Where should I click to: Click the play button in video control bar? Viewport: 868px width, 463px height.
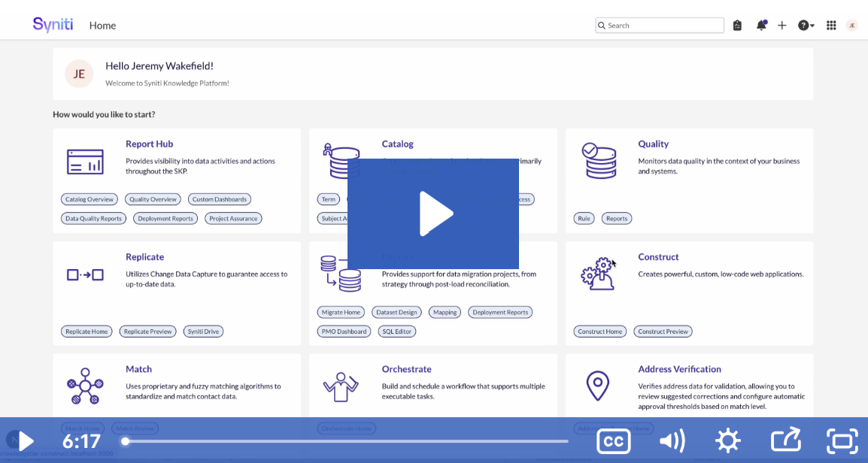[x=26, y=441]
